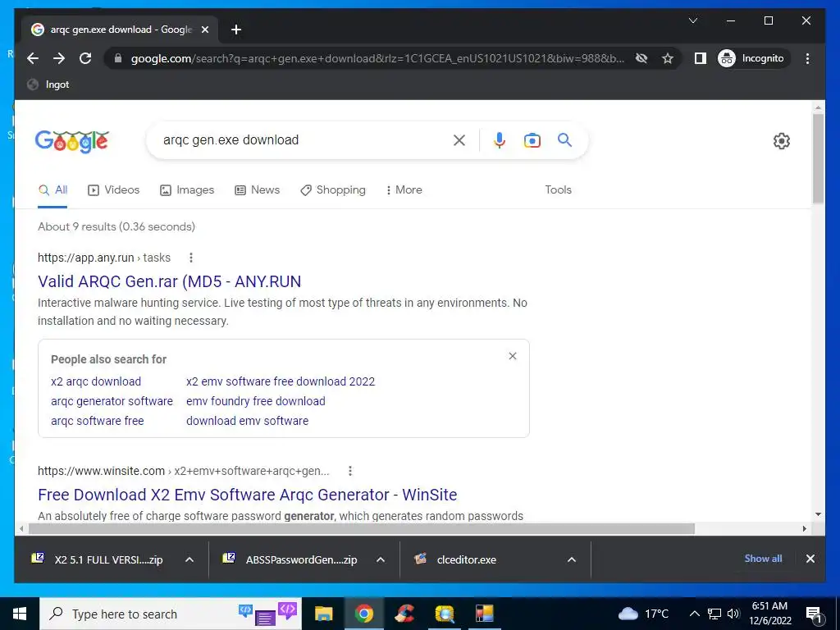Open the tab search dropdown arrow
The width and height of the screenshot is (840, 630).
[692, 21]
